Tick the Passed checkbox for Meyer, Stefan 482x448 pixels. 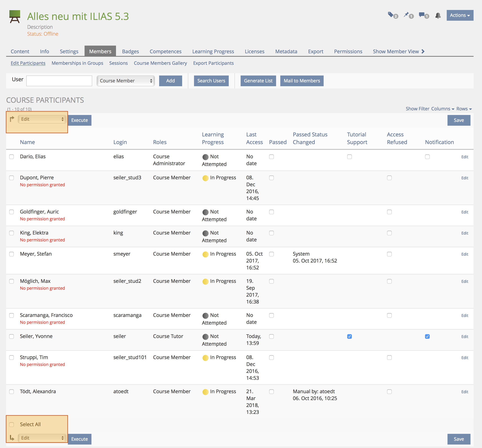[271, 254]
